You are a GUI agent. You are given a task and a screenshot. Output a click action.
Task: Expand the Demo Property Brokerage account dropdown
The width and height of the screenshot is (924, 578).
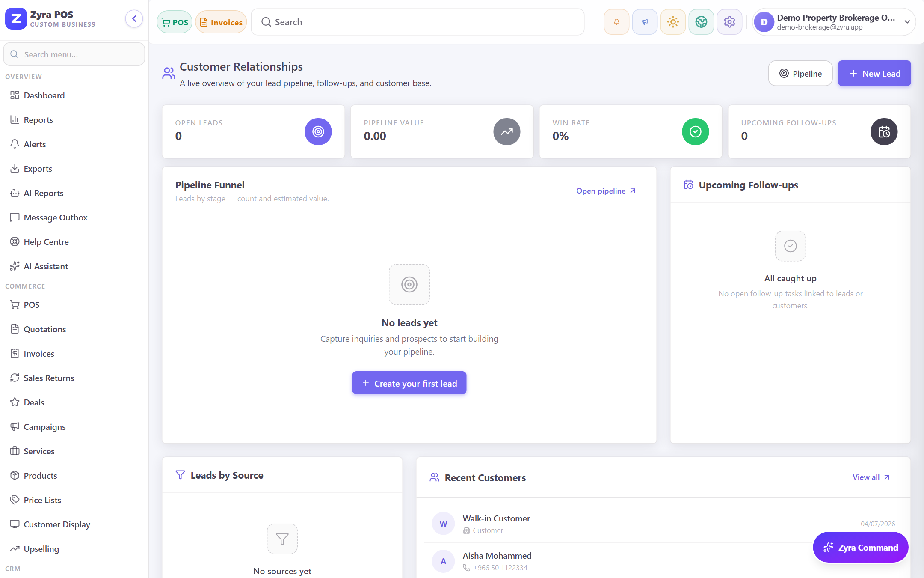[834, 22]
